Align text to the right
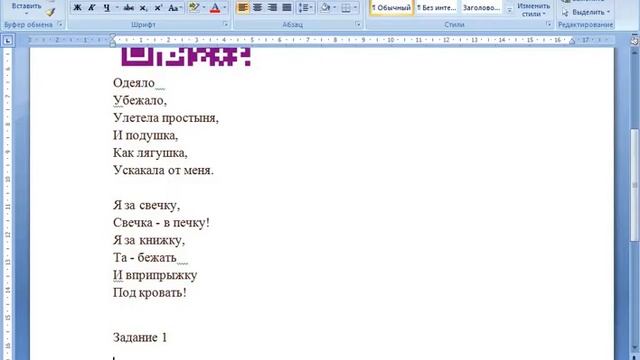 coord(272,8)
